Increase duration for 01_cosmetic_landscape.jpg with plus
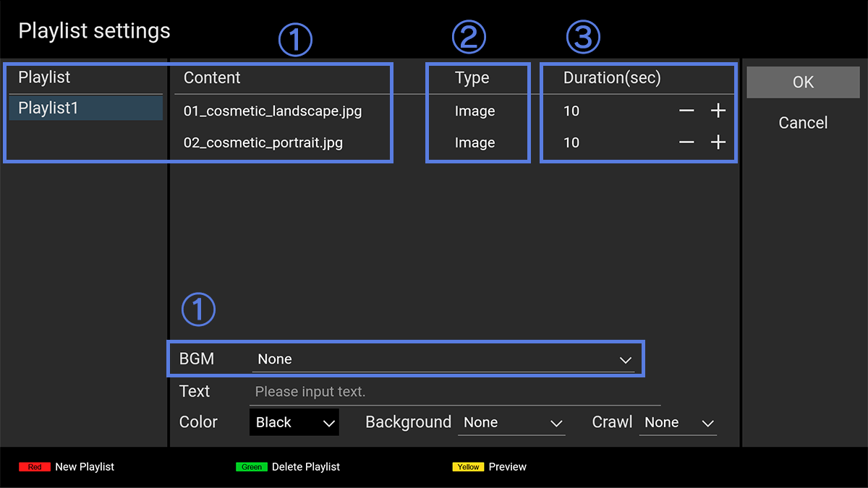Screen dimensions: 868x488 tap(718, 111)
